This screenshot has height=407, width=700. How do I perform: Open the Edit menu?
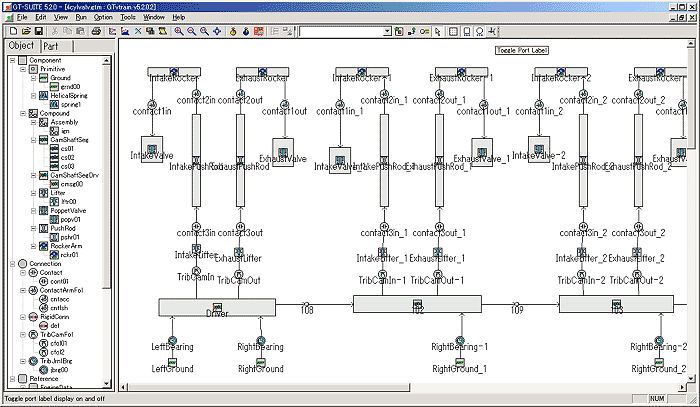(x=41, y=17)
